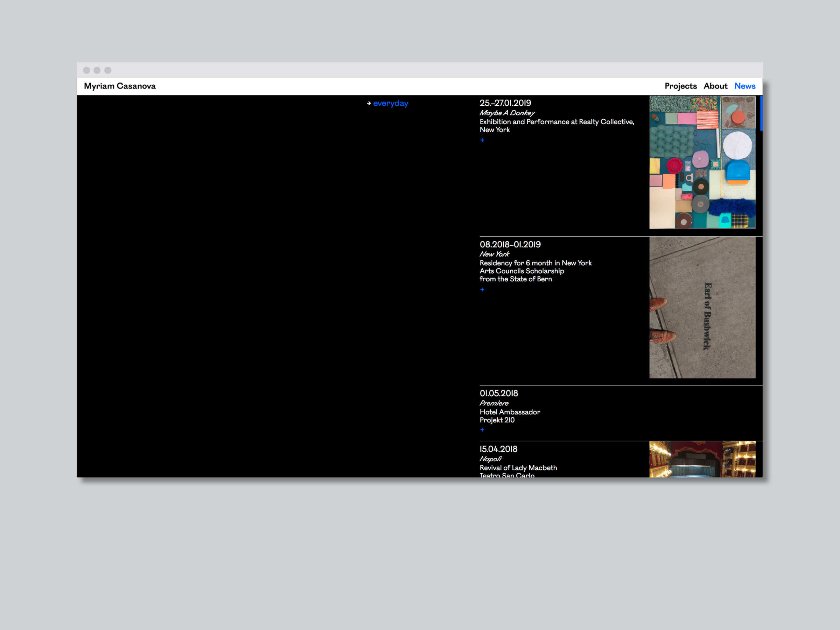Screen dimensions: 840x630
Task: Click the Myriam Casanova site title
Action: [120, 86]
